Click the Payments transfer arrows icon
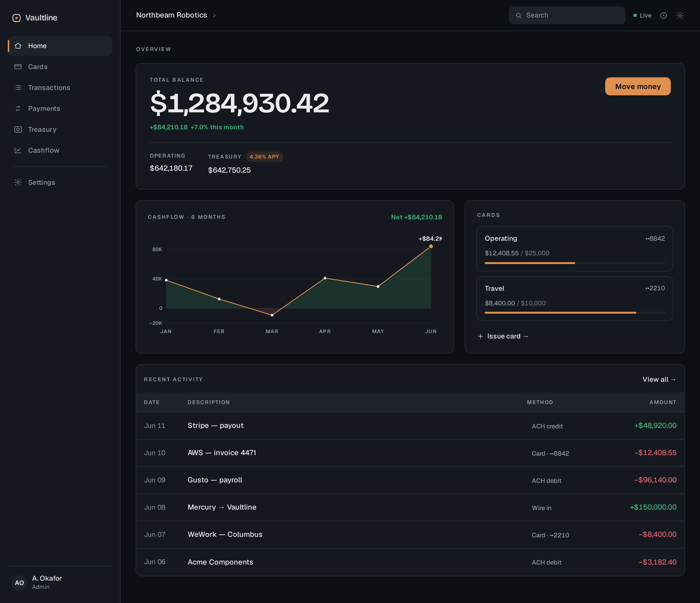The image size is (700, 603). pyautogui.click(x=18, y=108)
